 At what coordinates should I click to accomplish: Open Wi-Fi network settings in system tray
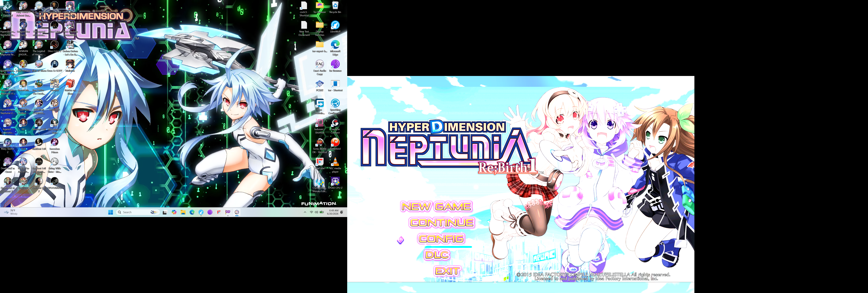[x=311, y=212]
